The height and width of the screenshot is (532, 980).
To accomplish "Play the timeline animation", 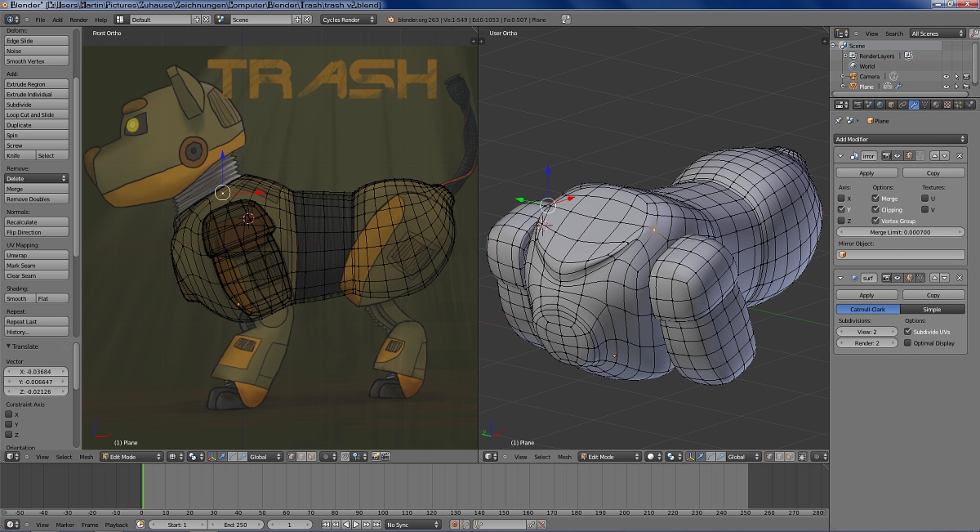I will point(356,525).
